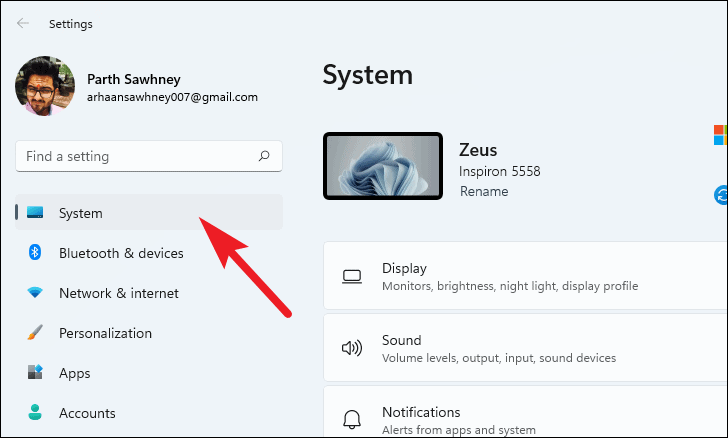Click the Display laptop icon

(352, 277)
